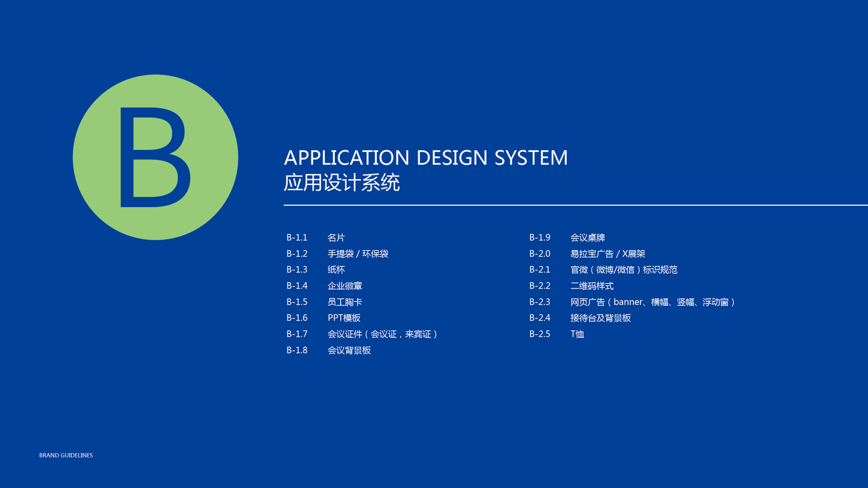Screen dimensions: 868x488
Task: Select the 企业徽章 entry
Action: (x=345, y=286)
